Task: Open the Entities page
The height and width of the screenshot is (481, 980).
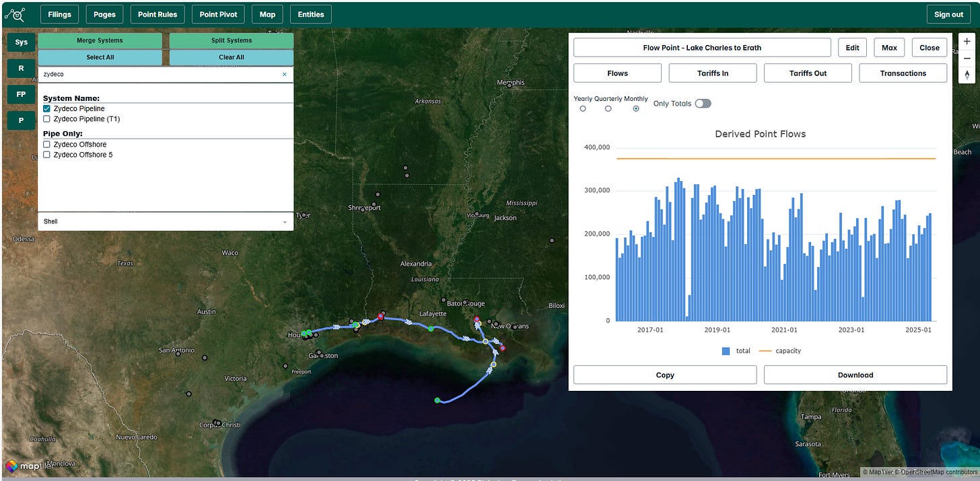Action: point(310,14)
